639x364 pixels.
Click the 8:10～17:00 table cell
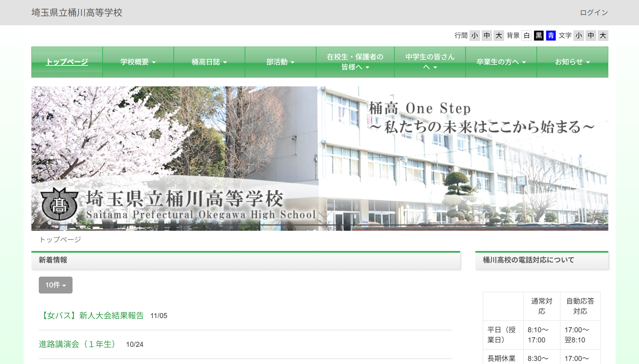click(x=542, y=335)
